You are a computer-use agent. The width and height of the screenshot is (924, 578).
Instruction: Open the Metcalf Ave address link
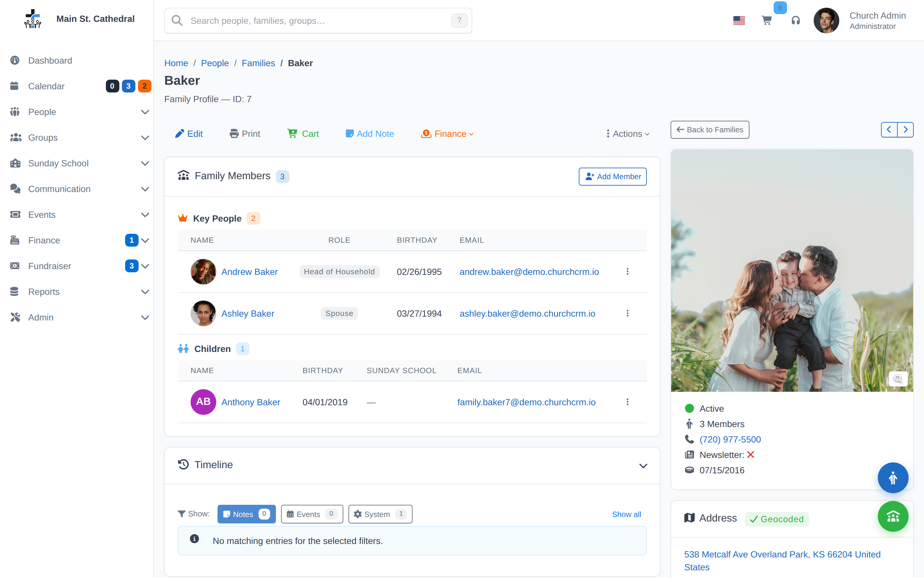782,560
